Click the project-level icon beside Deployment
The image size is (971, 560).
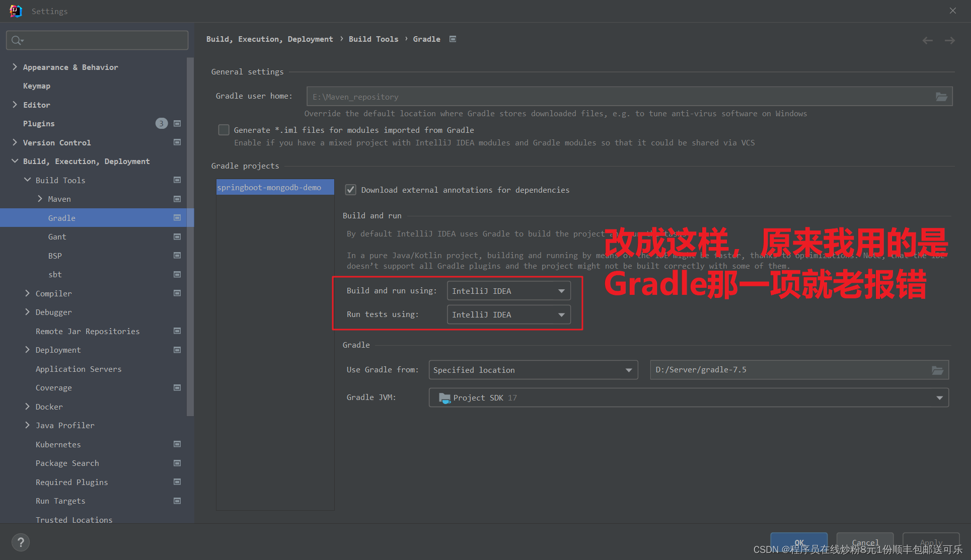(177, 350)
